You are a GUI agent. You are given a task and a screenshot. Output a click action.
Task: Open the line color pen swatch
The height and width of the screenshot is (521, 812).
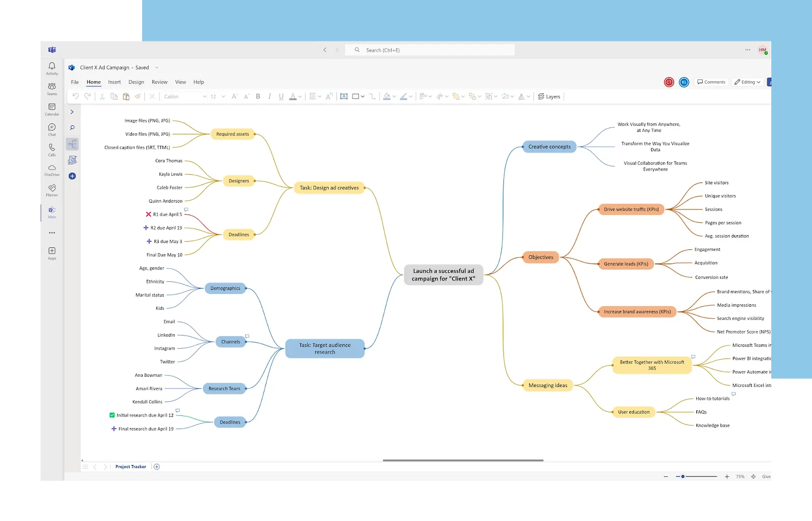point(403,96)
